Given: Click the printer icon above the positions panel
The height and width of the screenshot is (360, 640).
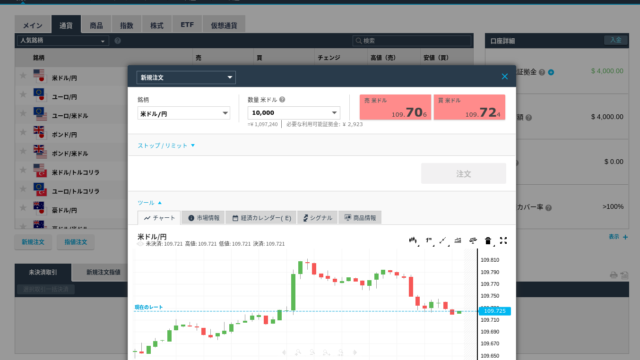Looking at the screenshot, I should pos(613,275).
